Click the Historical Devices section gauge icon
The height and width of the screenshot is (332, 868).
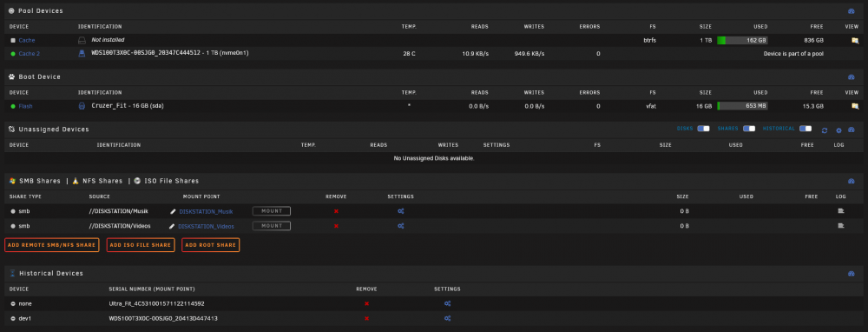point(852,274)
